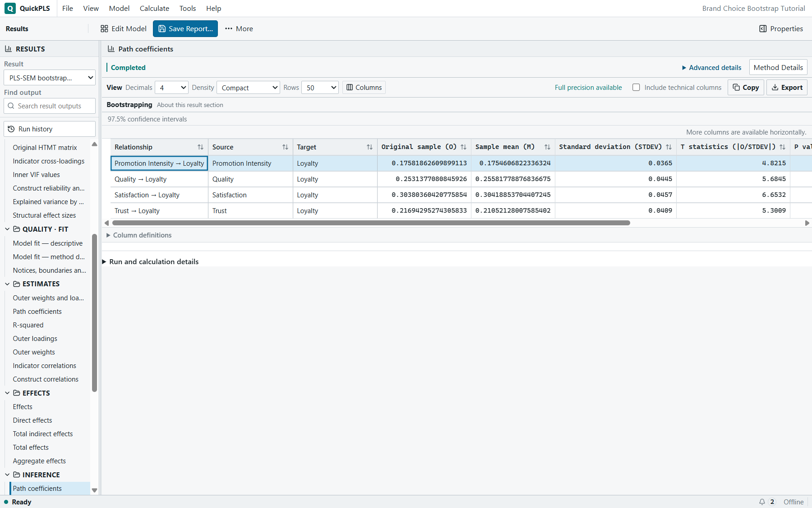Click the Copy icon

coord(736,87)
